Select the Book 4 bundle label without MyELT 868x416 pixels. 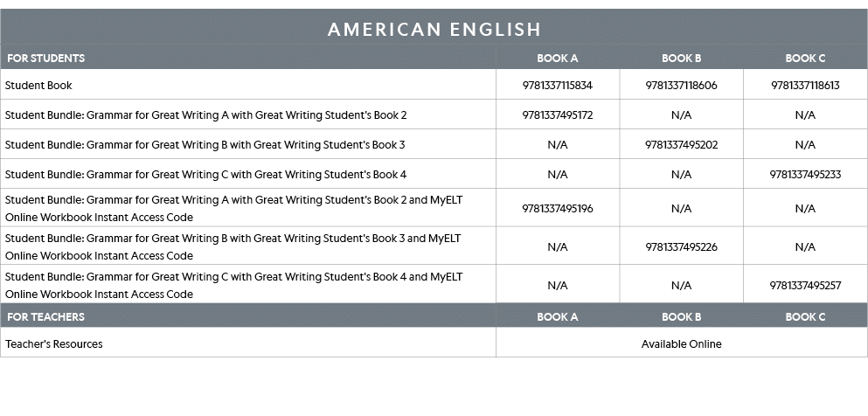[205, 175]
